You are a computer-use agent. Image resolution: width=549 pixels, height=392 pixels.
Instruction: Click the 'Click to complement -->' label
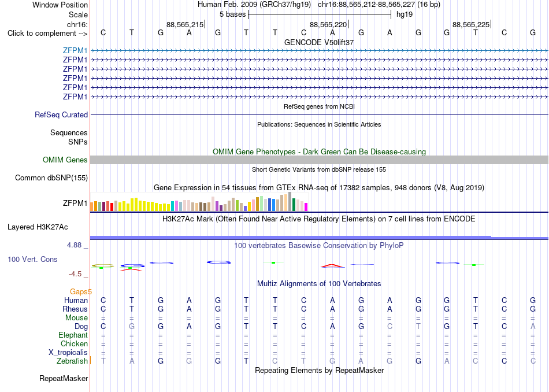(x=47, y=34)
